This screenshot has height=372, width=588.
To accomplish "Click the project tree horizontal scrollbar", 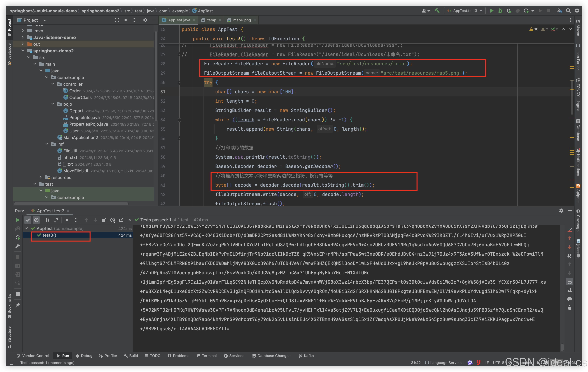I will pyautogui.click(x=71, y=203).
